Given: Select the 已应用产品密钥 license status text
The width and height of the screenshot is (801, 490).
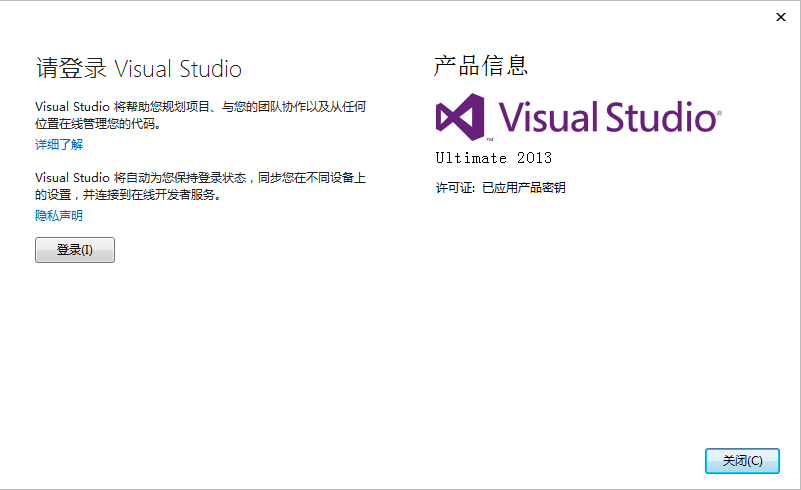Looking at the screenshot, I should pos(523,187).
